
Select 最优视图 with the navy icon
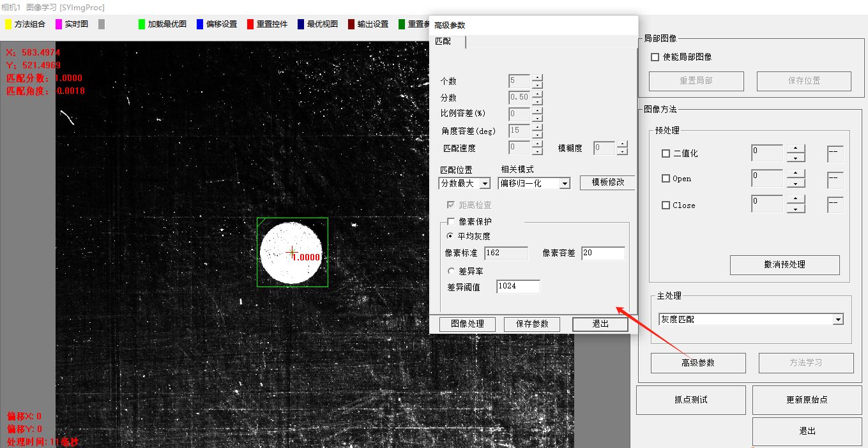(x=317, y=24)
